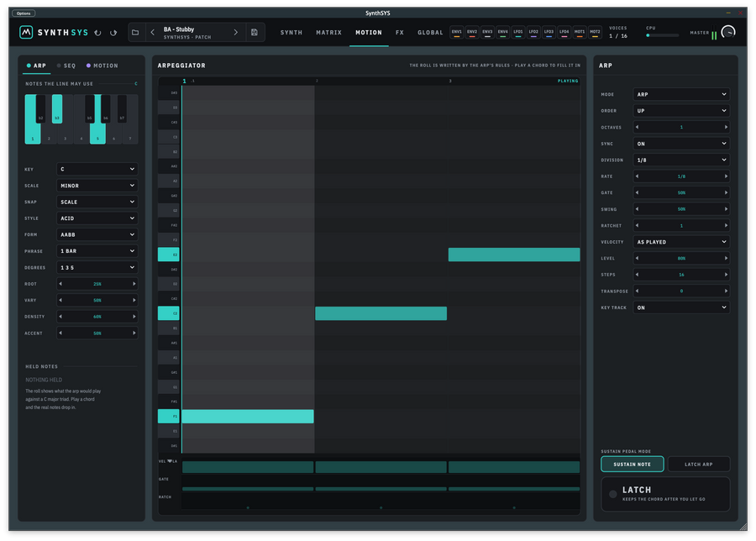
Task: Open the patch browser folder icon
Action: (x=135, y=32)
